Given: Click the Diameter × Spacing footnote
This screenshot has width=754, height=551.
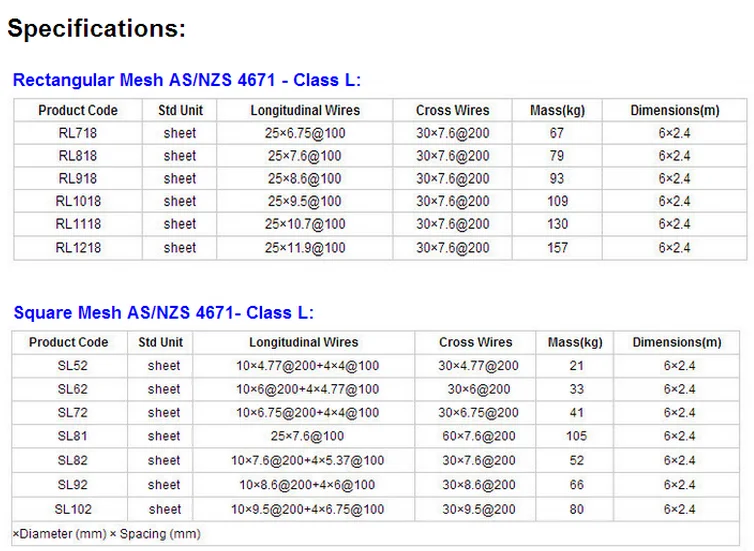Looking at the screenshot, I should (x=107, y=534).
